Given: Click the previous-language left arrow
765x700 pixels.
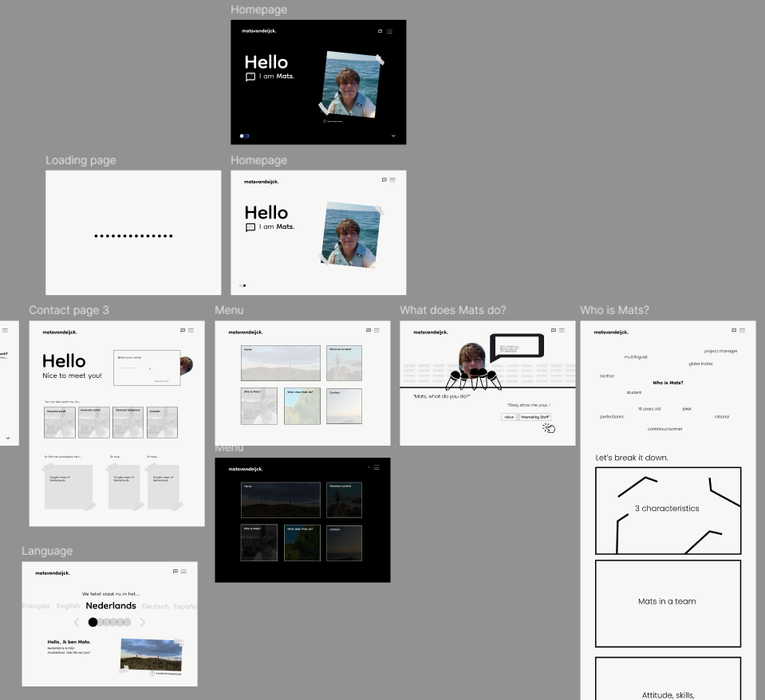Looking at the screenshot, I should pos(77,622).
